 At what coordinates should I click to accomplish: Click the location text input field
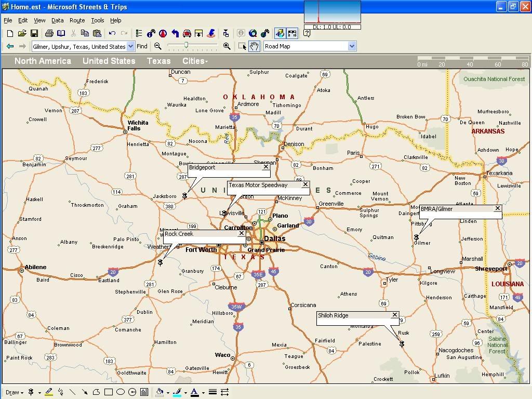pos(79,46)
